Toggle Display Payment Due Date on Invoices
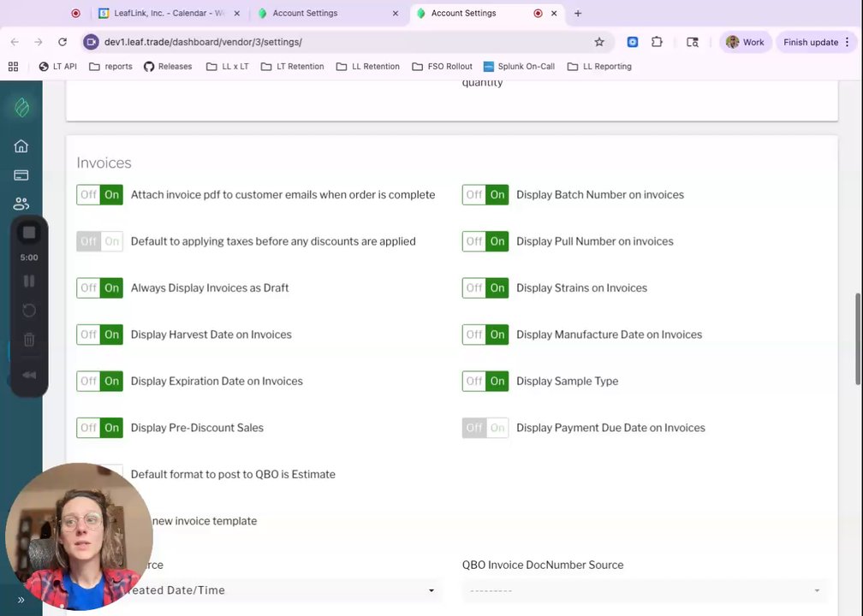The height and width of the screenshot is (616, 863). coord(485,428)
